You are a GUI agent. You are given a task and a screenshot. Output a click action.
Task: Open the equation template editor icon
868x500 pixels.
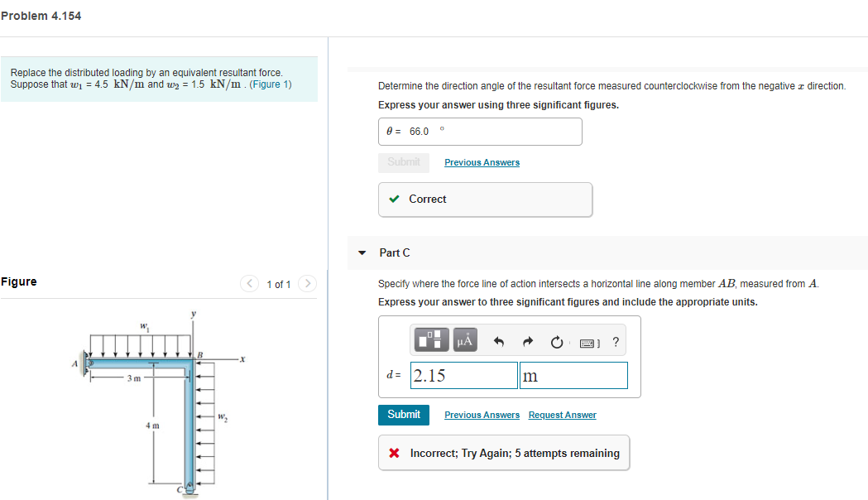coord(431,339)
